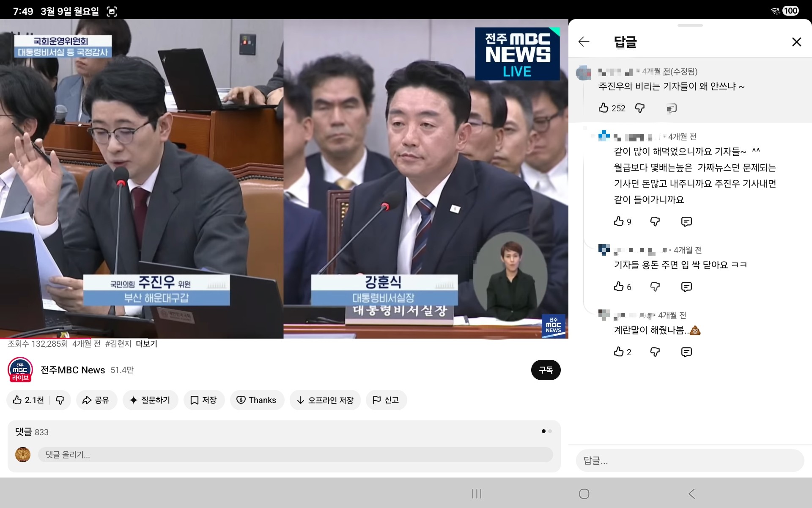
Task: Toggle like on the reply with 9 likes
Action: pos(618,221)
